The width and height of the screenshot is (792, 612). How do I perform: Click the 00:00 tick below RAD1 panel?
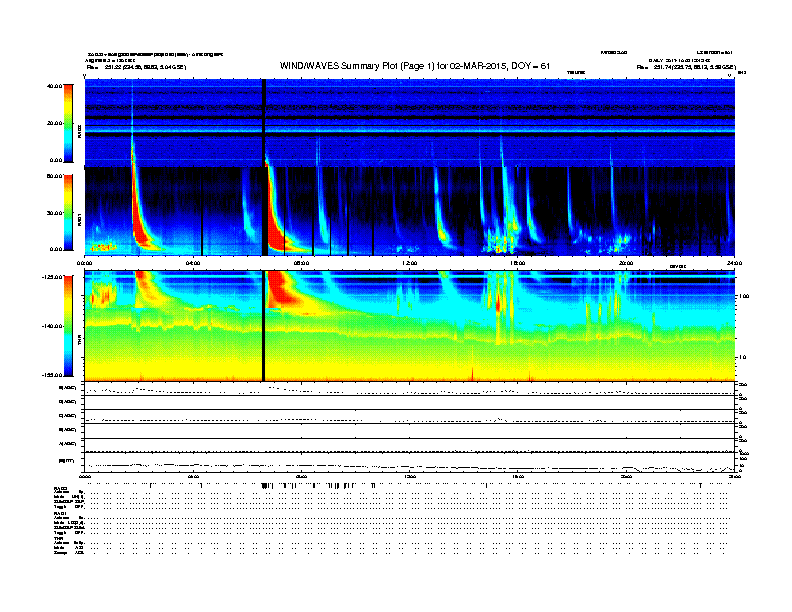point(86,263)
